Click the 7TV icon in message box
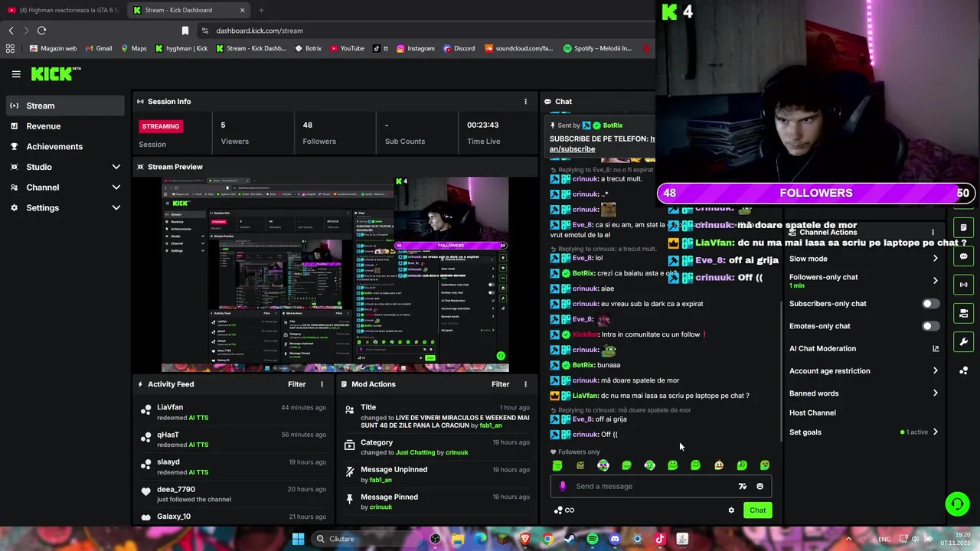 pos(742,486)
